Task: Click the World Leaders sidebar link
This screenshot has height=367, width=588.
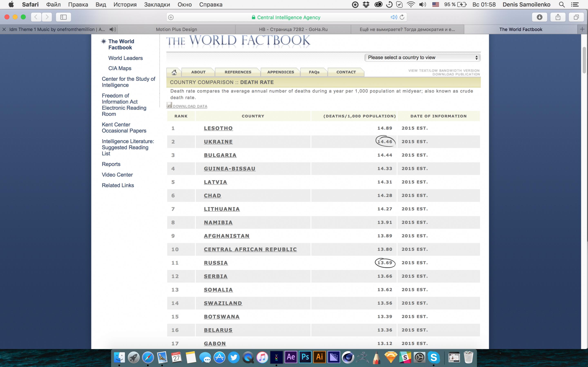Action: [x=125, y=58]
